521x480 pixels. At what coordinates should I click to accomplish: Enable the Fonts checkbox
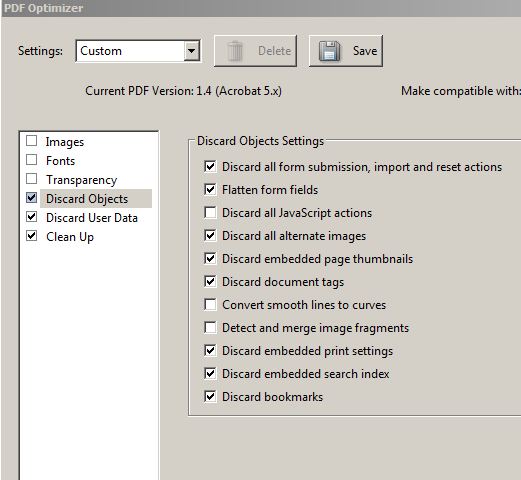31,160
